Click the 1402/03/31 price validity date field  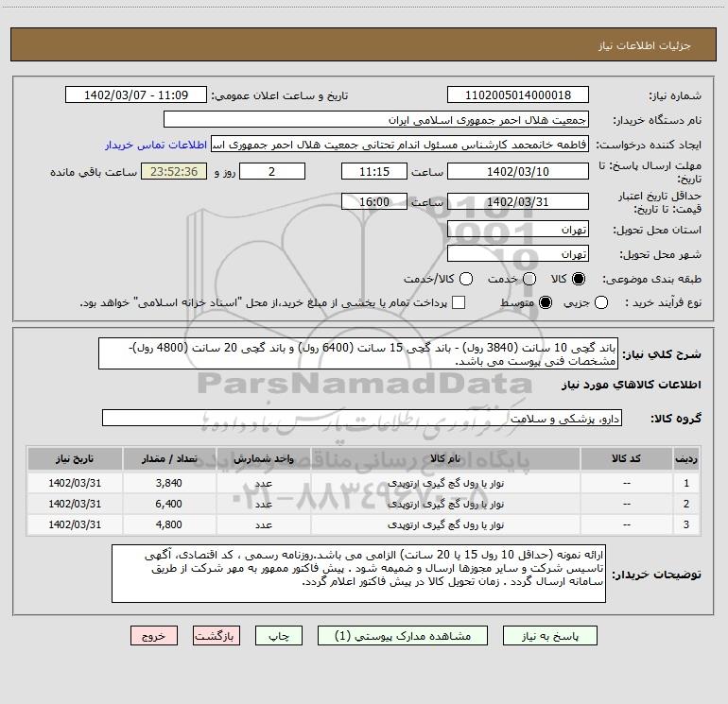pyautogui.click(x=518, y=201)
